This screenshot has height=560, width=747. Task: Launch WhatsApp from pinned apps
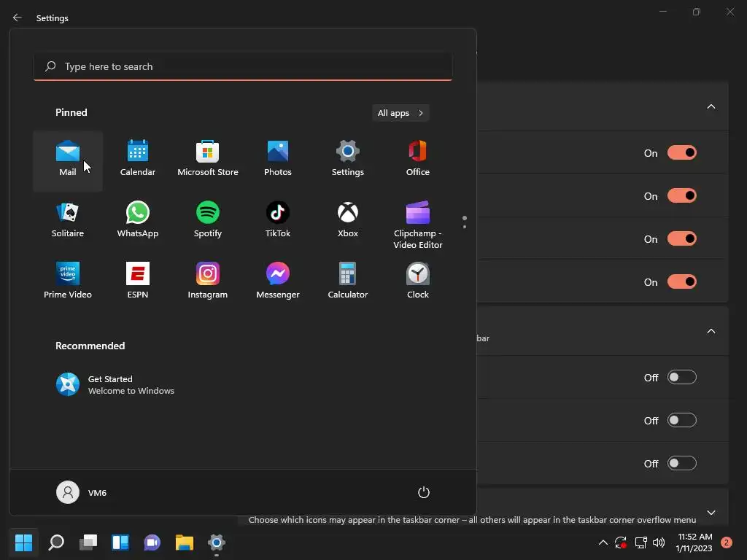[x=138, y=222]
